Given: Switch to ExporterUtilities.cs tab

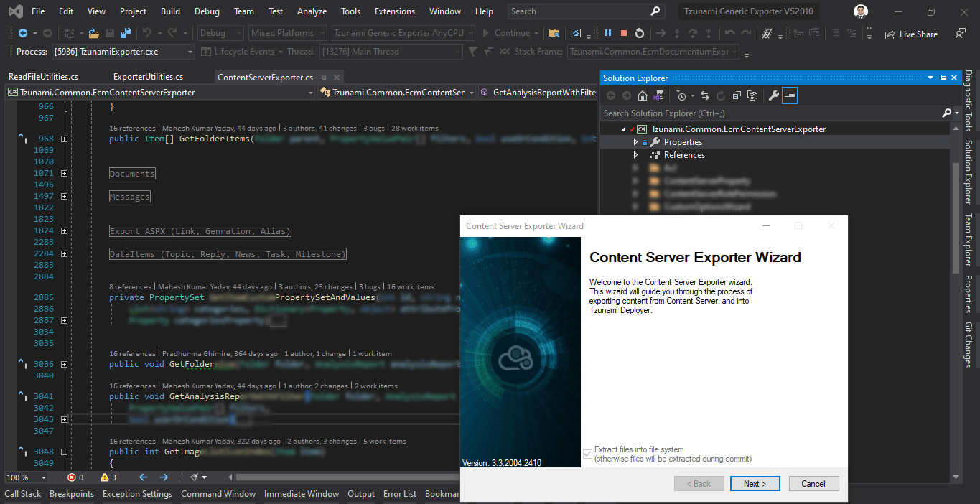Looking at the screenshot, I should tap(149, 77).
